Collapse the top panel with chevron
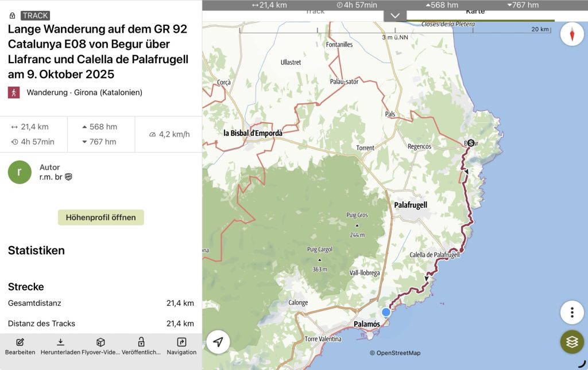This screenshot has height=370, width=588. coord(395,15)
